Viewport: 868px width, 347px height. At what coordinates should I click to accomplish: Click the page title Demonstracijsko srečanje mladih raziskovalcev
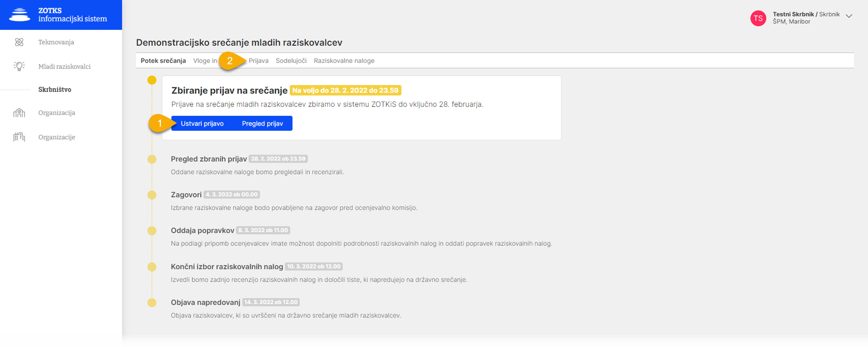(x=239, y=43)
